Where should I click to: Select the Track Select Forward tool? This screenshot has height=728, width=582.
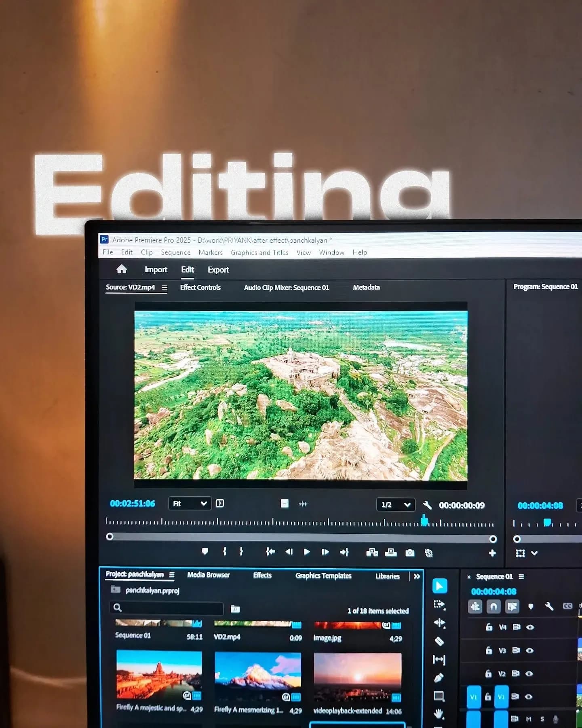point(439,605)
